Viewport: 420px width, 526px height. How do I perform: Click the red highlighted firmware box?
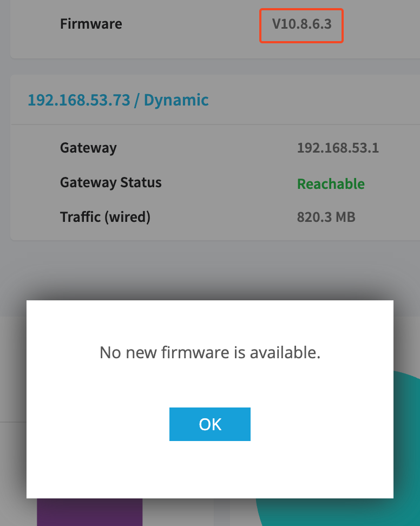[301, 26]
